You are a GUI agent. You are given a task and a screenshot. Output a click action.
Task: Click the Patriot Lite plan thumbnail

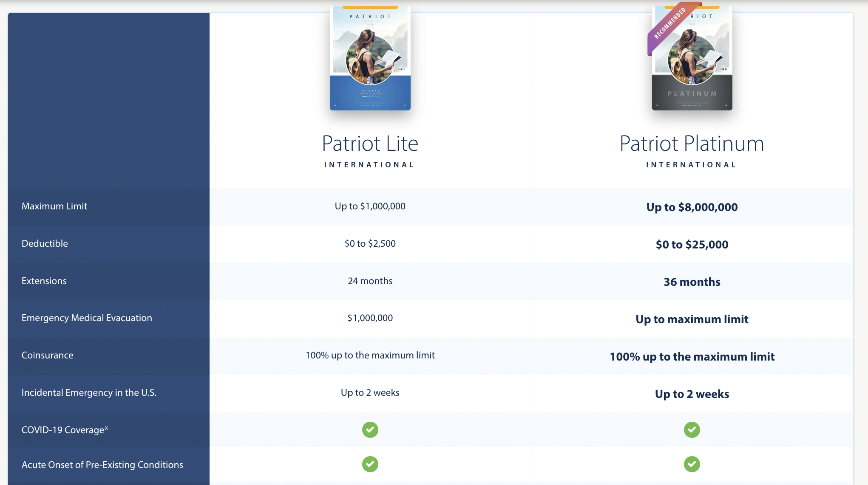(370, 56)
